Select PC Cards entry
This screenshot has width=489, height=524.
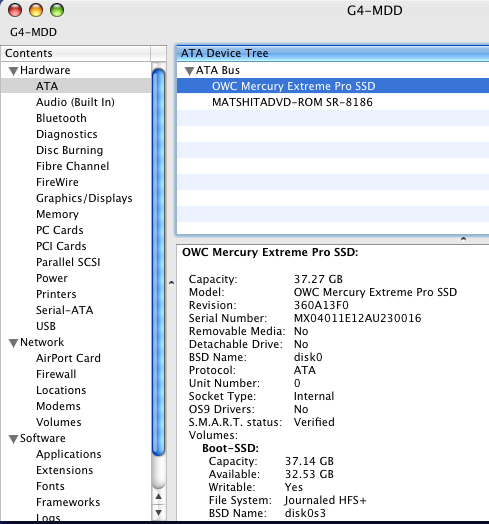[x=59, y=230]
